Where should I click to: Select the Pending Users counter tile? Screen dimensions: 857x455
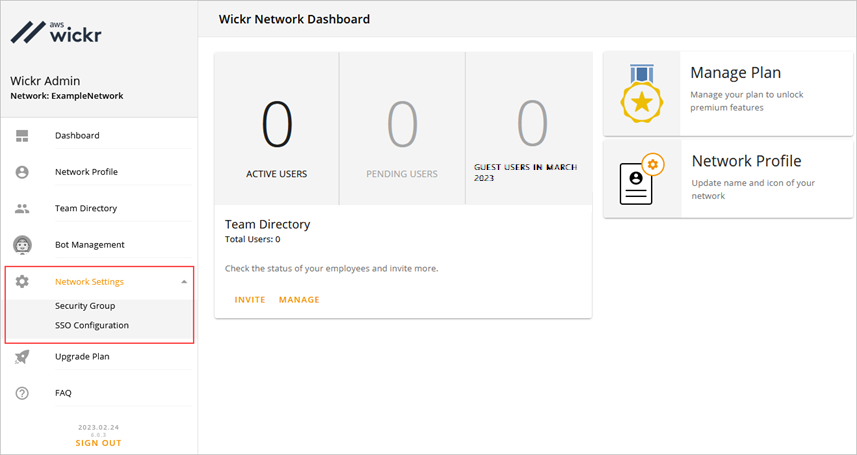click(402, 129)
